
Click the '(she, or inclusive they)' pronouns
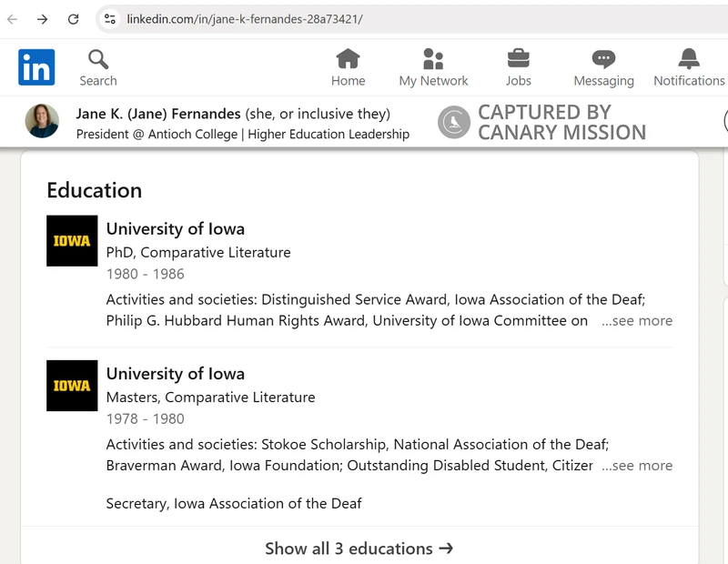(318, 114)
